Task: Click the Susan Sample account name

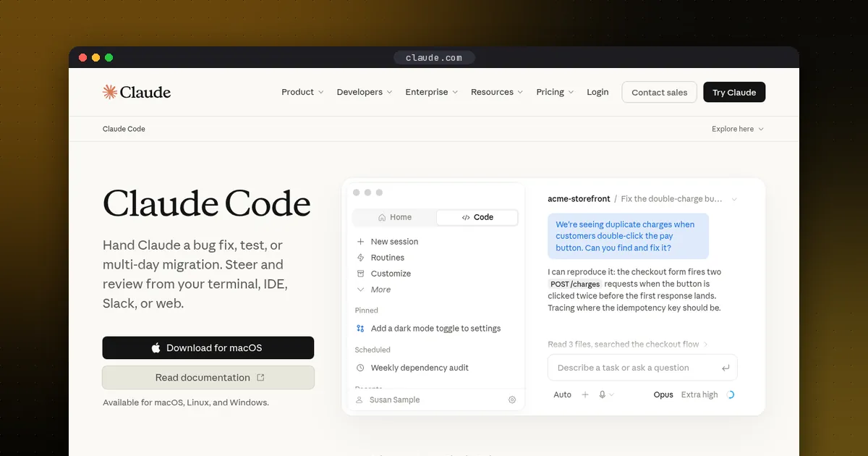Action: tap(394, 400)
